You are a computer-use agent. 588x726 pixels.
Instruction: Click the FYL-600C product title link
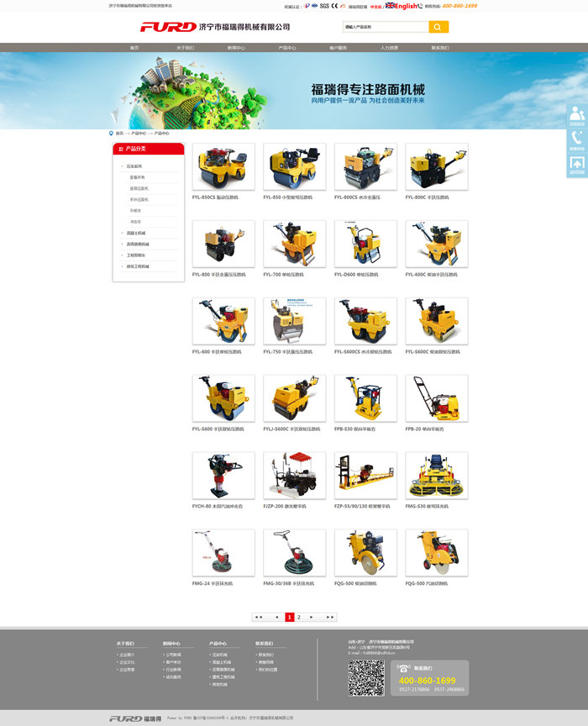coord(431,275)
